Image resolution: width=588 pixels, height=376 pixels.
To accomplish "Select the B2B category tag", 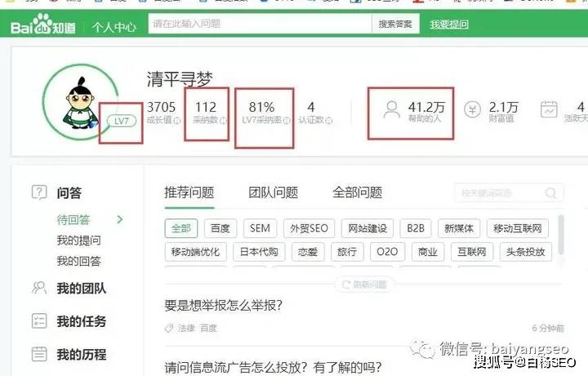I will 416,228.
